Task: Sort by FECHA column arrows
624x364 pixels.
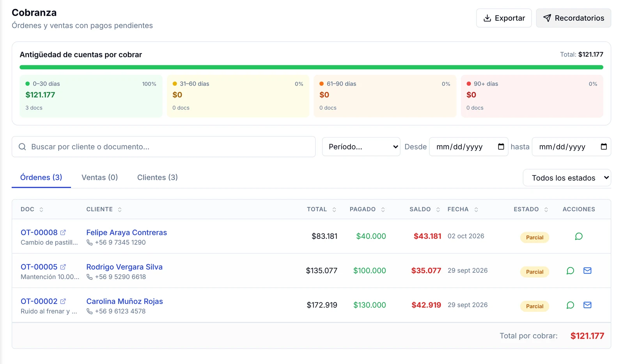Action: tap(476, 210)
